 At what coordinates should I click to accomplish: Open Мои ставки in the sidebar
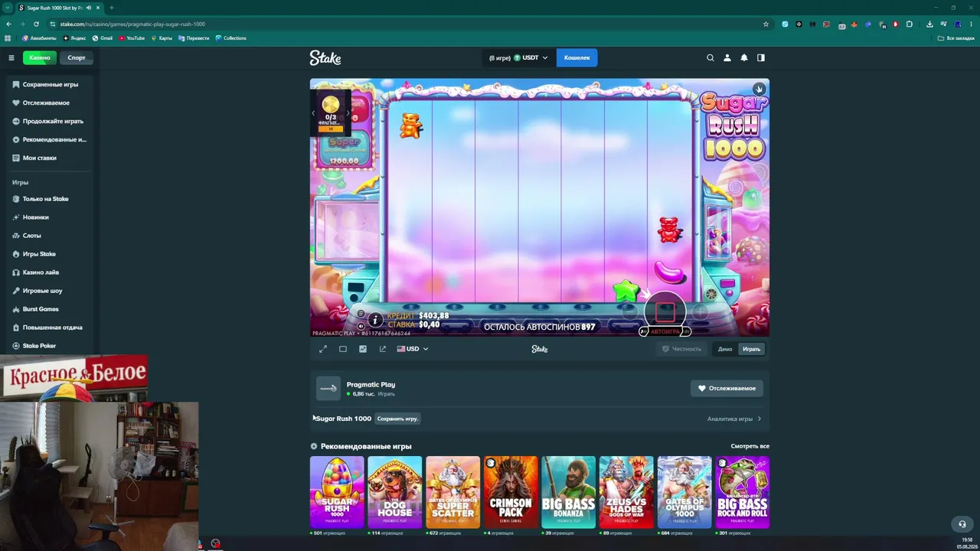pyautogui.click(x=51, y=158)
